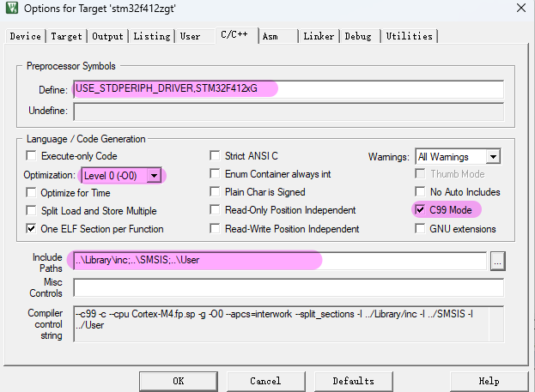The image size is (535, 392).
Task: Open the Output tab
Action: click(107, 36)
